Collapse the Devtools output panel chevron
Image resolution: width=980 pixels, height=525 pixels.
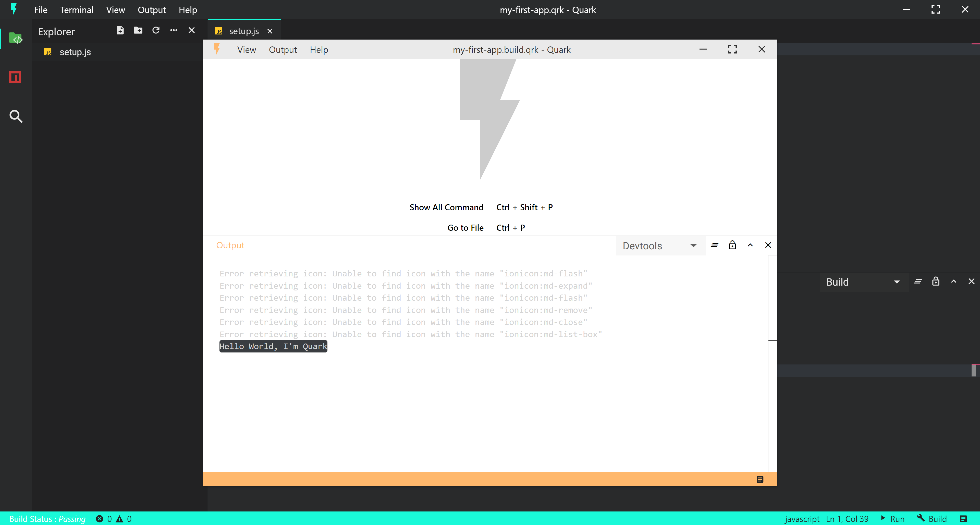(750, 245)
